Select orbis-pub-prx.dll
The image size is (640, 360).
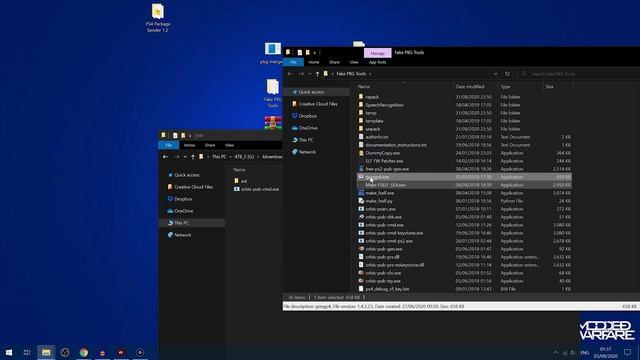pos(382,257)
